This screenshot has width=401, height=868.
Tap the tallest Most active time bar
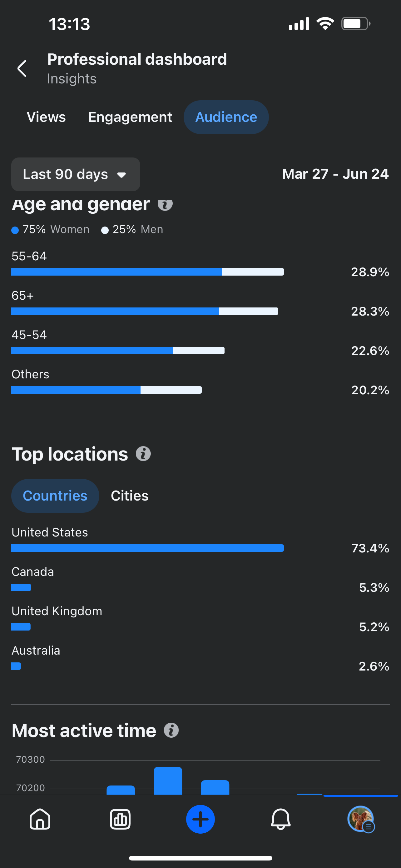click(168, 781)
